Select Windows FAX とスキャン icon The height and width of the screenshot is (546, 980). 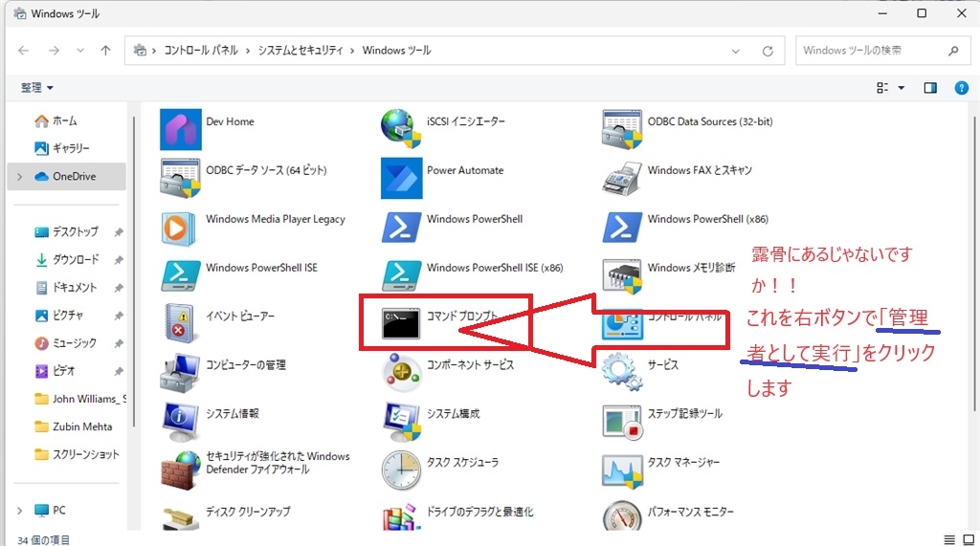[622, 178]
